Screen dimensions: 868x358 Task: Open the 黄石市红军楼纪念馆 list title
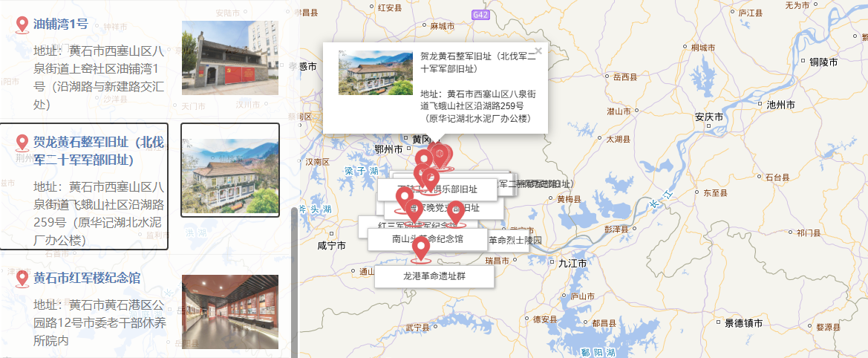pyautogui.click(x=87, y=278)
